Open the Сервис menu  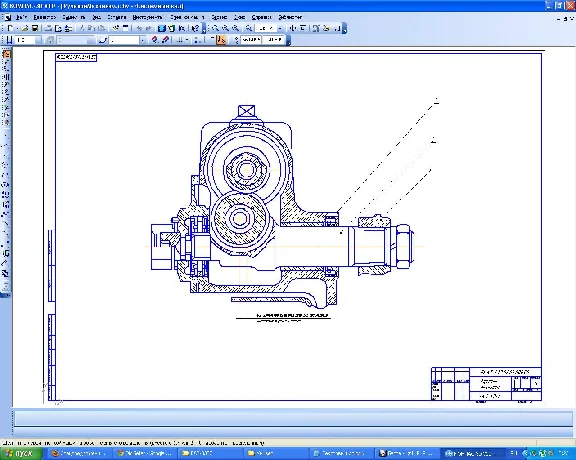coord(219,17)
